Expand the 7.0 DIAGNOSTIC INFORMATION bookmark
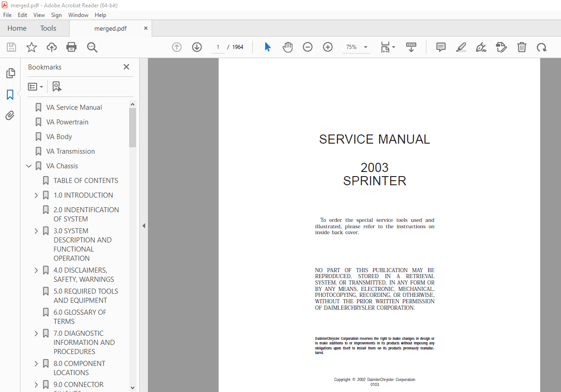 tap(36, 333)
